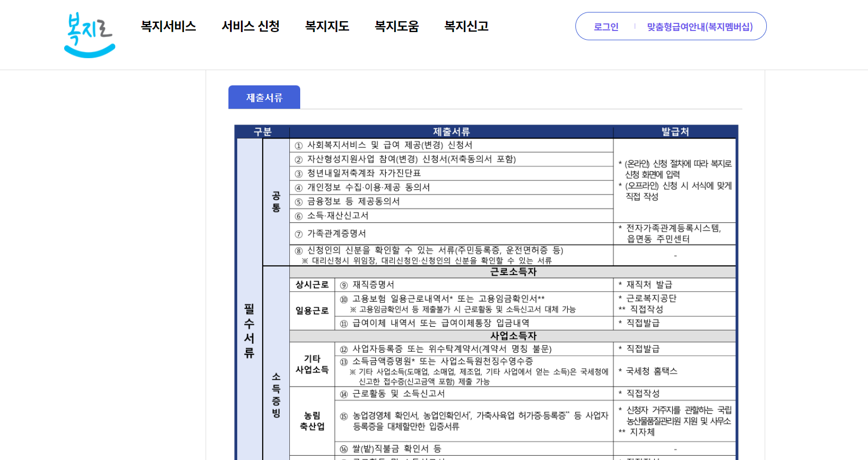868x460 pixels.
Task: Click the 농림 축산업 cell
Action: [312, 421]
